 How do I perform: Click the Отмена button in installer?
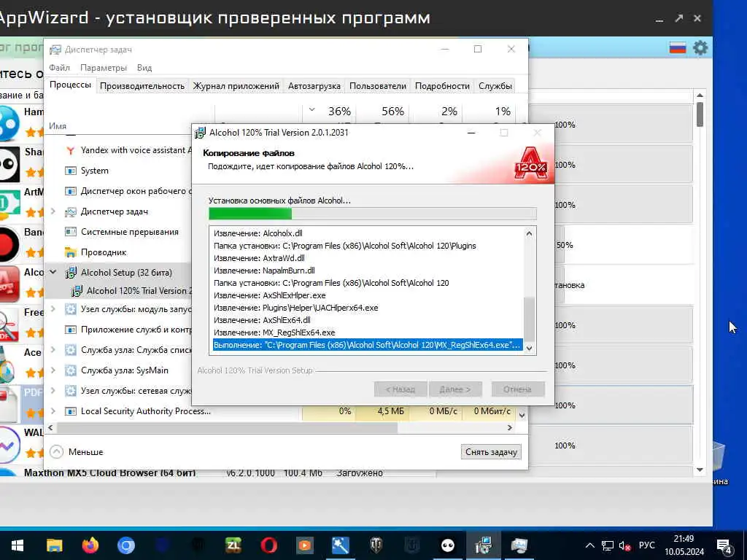pyautogui.click(x=518, y=389)
